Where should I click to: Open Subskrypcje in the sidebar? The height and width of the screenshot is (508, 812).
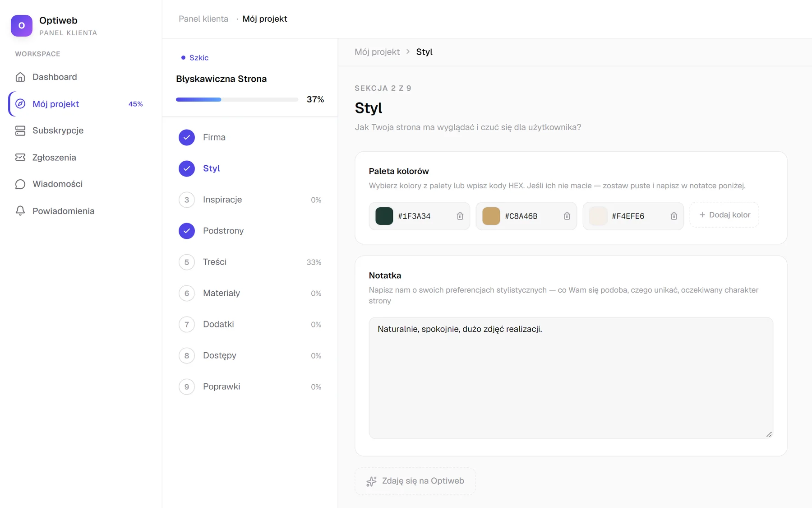point(80,130)
